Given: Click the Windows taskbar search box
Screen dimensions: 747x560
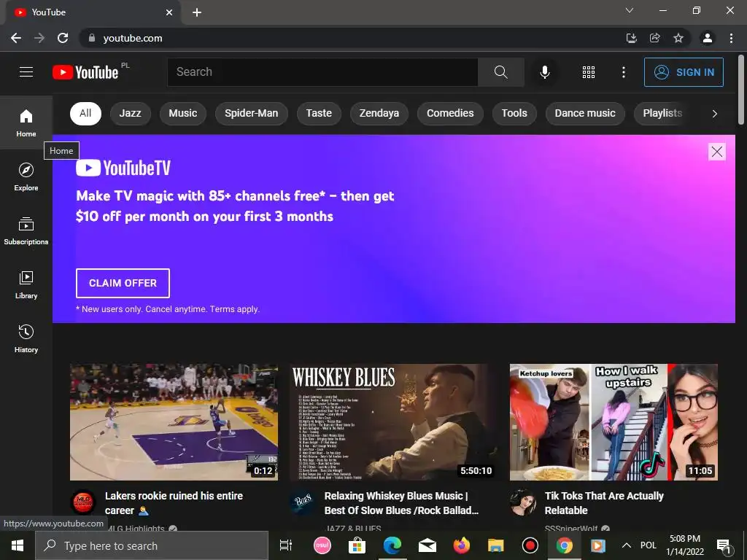Looking at the screenshot, I should [152, 545].
